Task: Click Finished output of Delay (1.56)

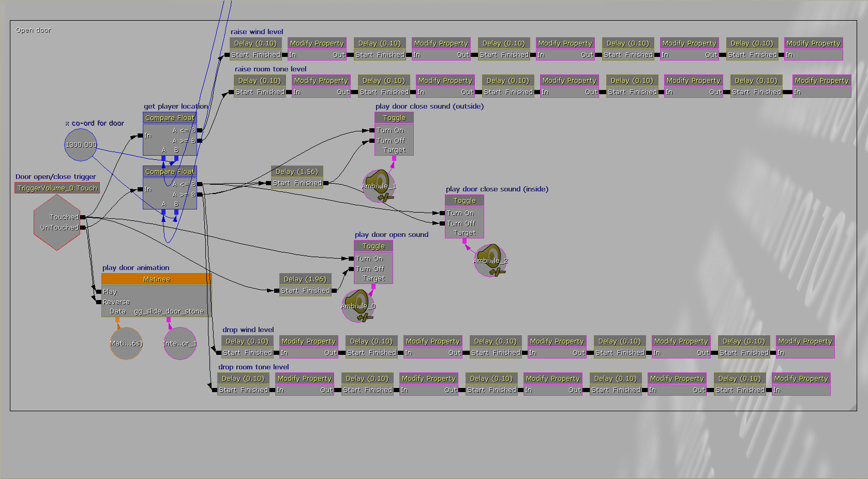Action: 326,183
